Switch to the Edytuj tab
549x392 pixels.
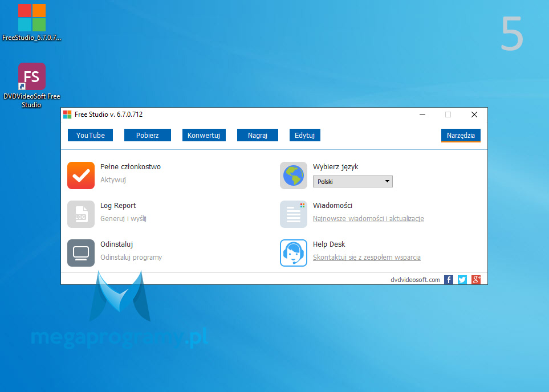(x=304, y=135)
